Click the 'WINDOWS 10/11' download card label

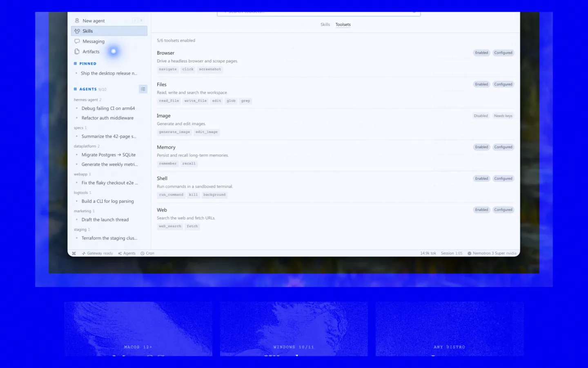tap(294, 347)
